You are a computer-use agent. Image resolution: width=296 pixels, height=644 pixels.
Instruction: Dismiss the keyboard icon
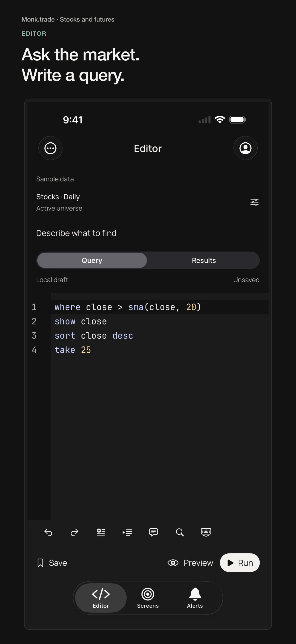click(206, 532)
